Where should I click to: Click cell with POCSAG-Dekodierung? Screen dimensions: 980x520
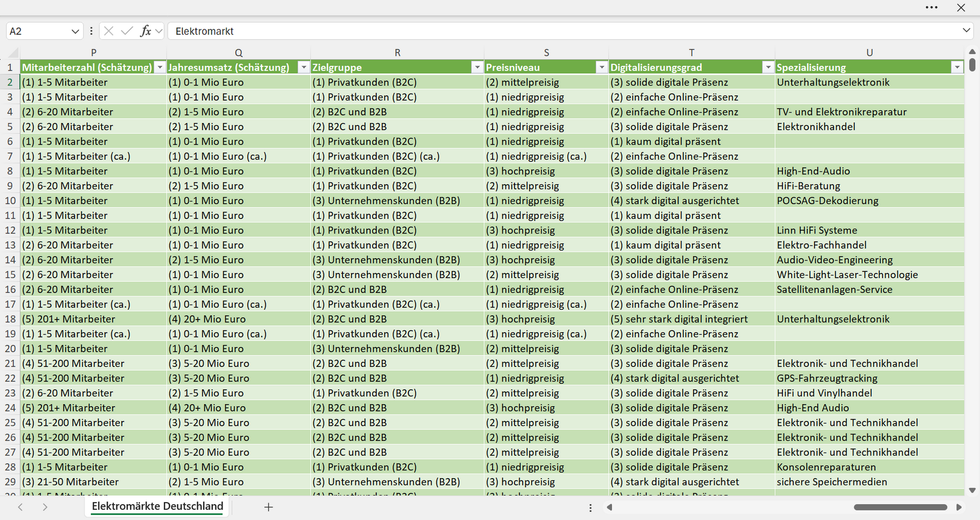pyautogui.click(x=869, y=200)
